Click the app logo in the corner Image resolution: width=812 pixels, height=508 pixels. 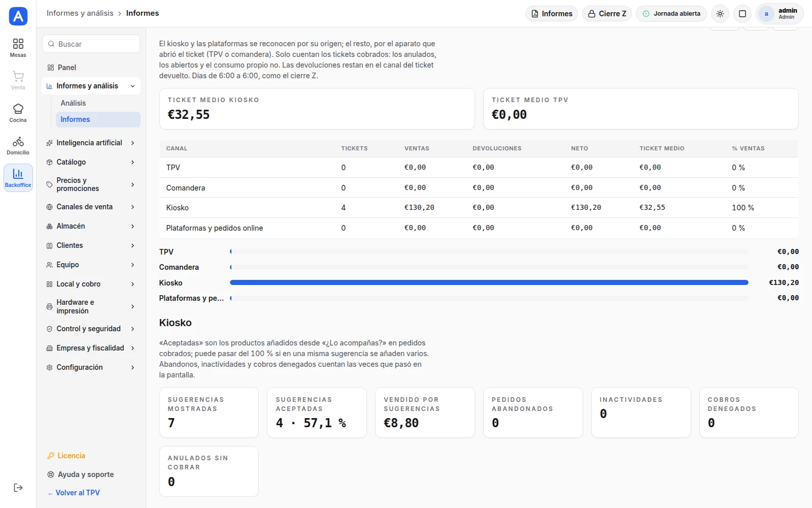[x=18, y=16]
